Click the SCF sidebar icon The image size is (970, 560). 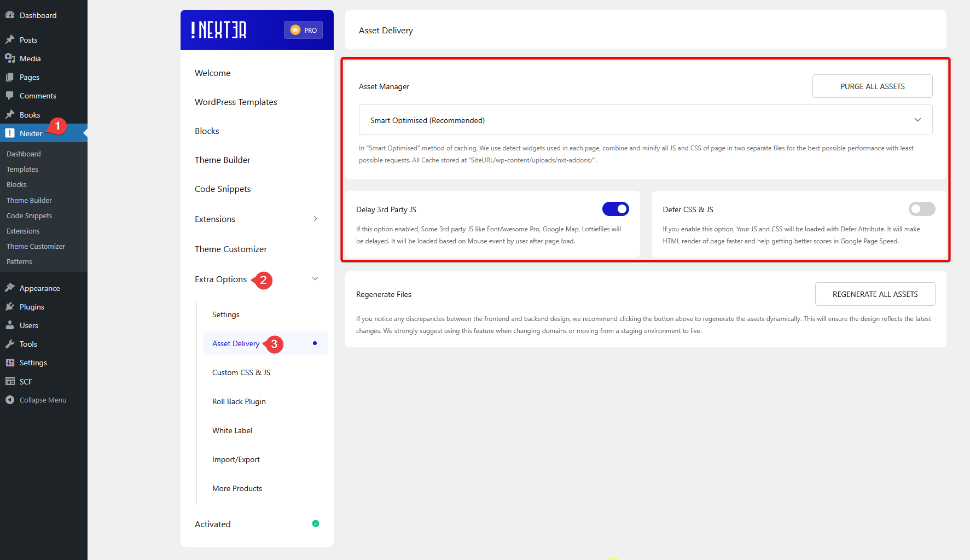click(10, 381)
